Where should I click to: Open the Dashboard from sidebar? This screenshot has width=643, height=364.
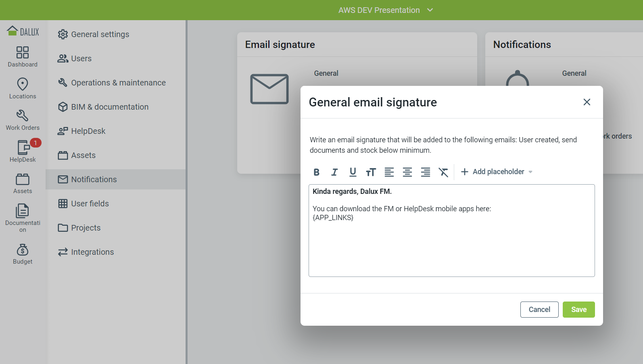point(23,57)
